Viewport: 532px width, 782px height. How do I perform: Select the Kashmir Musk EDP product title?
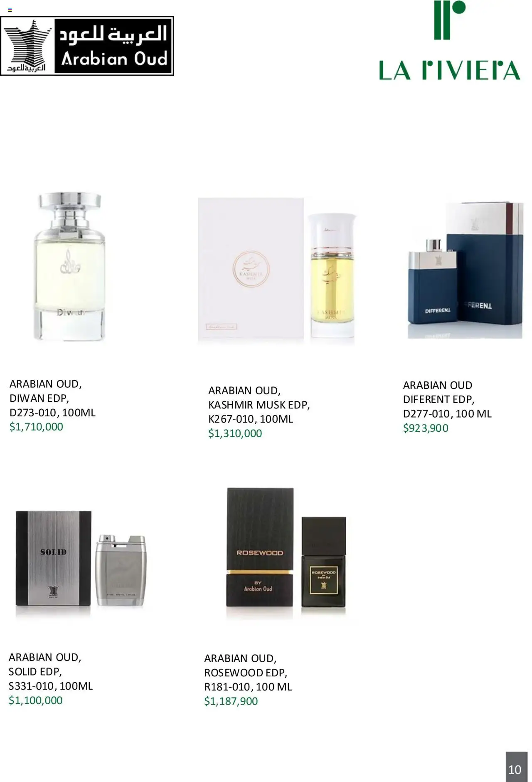tap(259, 405)
